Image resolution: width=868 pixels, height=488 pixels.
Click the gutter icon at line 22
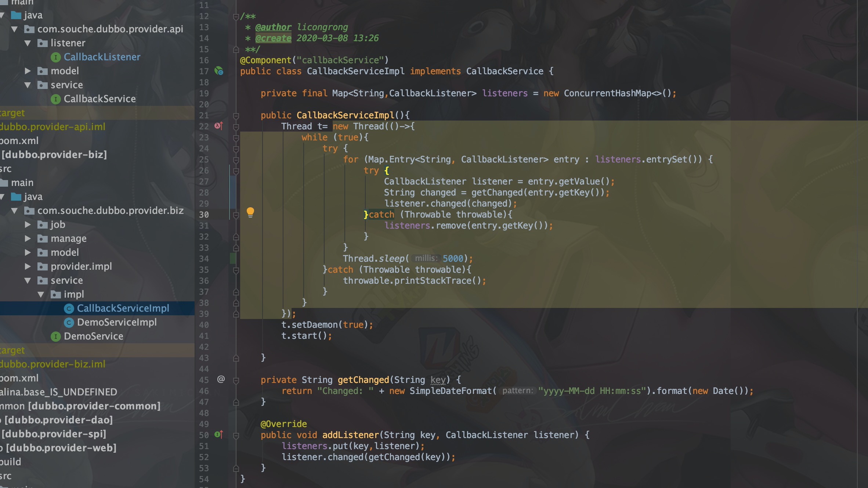tap(218, 126)
